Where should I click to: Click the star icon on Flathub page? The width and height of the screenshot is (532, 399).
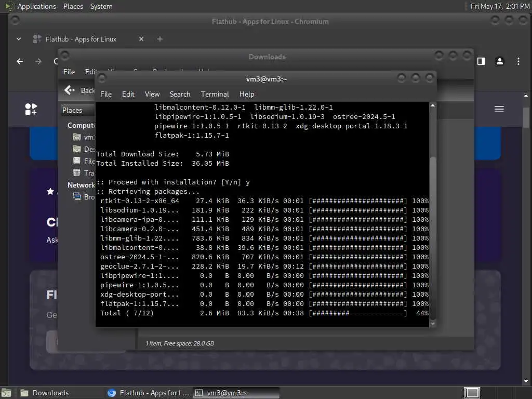coord(50,191)
